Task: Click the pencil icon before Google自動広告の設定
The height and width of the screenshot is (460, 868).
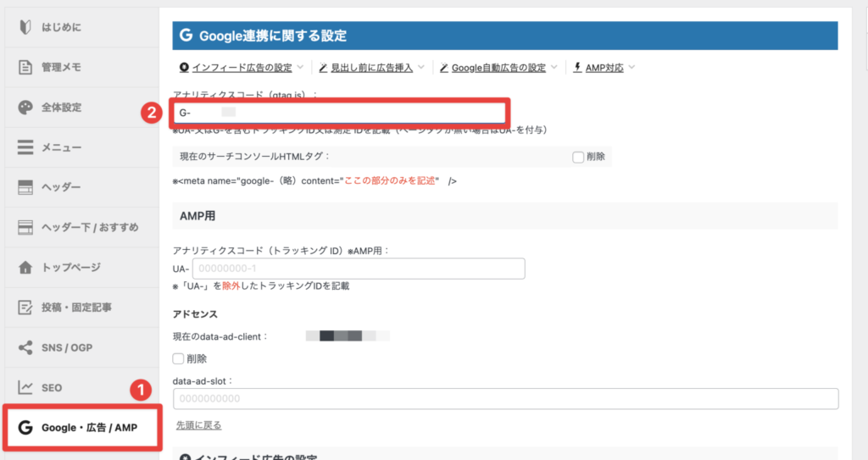Action: pyautogui.click(x=443, y=68)
